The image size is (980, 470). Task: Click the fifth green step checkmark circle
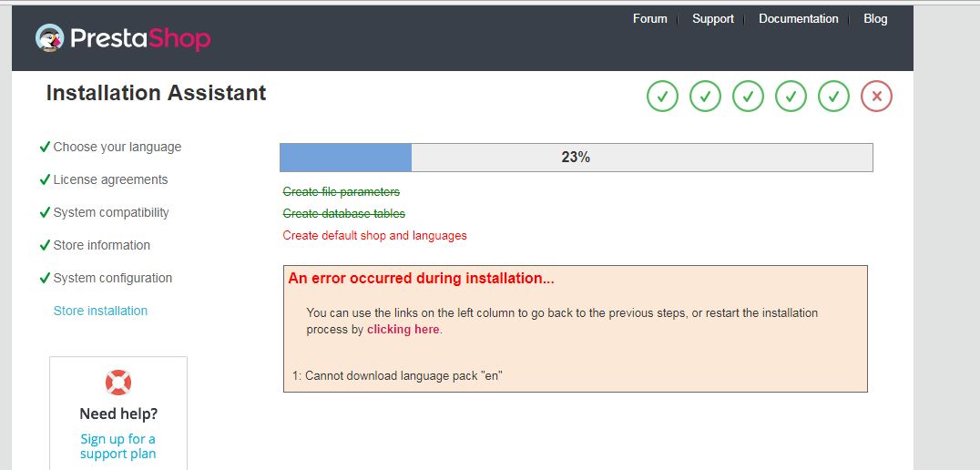point(833,97)
